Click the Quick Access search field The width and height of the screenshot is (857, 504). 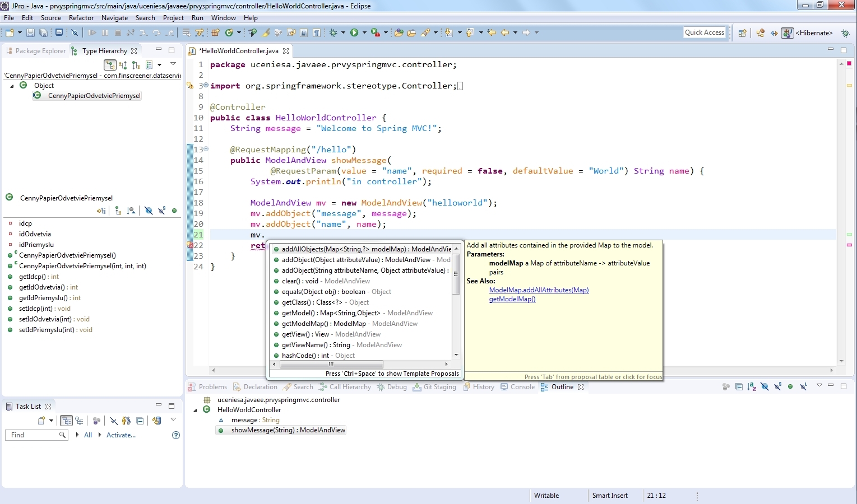[x=705, y=32]
